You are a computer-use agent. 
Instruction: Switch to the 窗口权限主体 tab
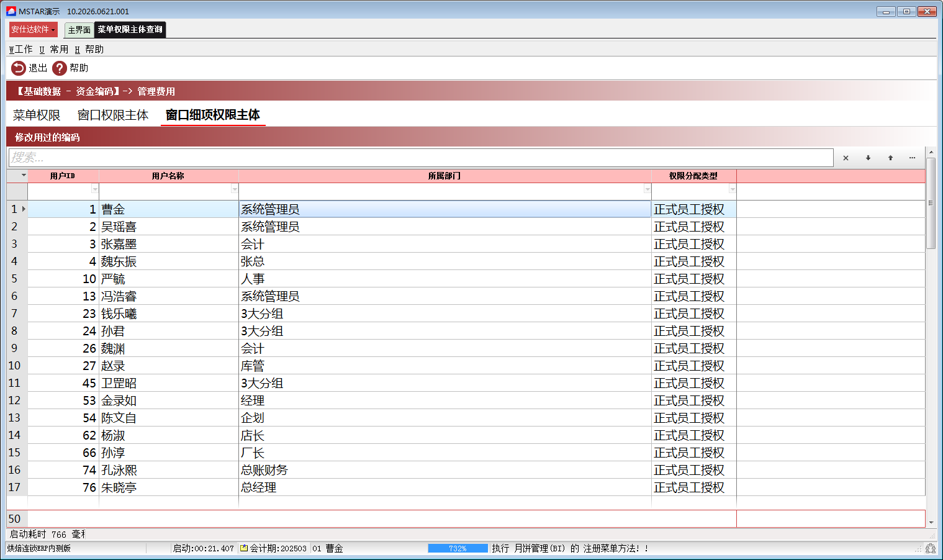[113, 115]
